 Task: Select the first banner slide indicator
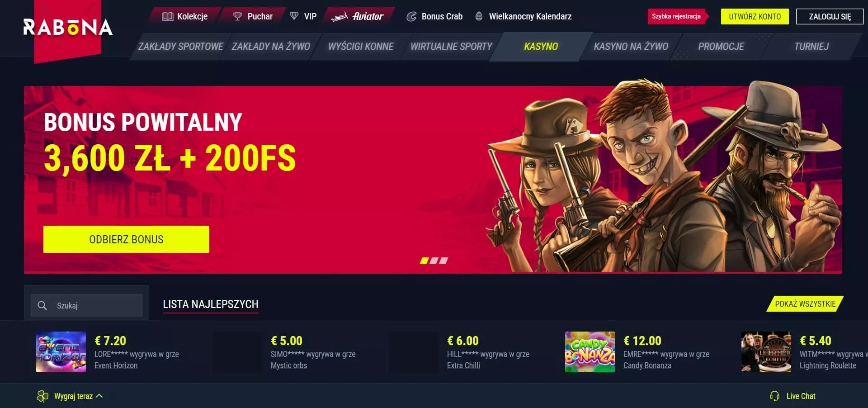[x=424, y=261]
